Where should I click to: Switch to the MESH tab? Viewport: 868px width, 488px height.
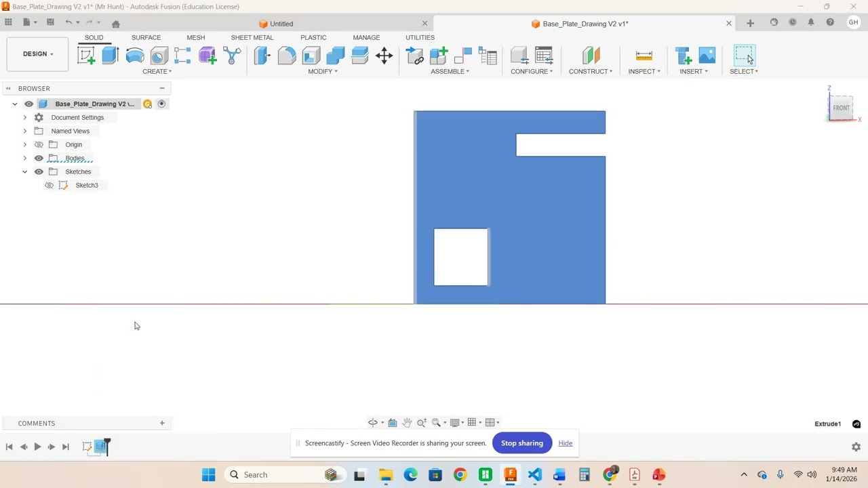[196, 37]
